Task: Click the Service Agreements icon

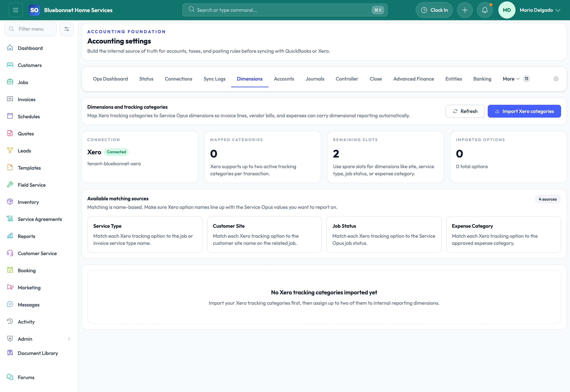Action: tap(10, 219)
